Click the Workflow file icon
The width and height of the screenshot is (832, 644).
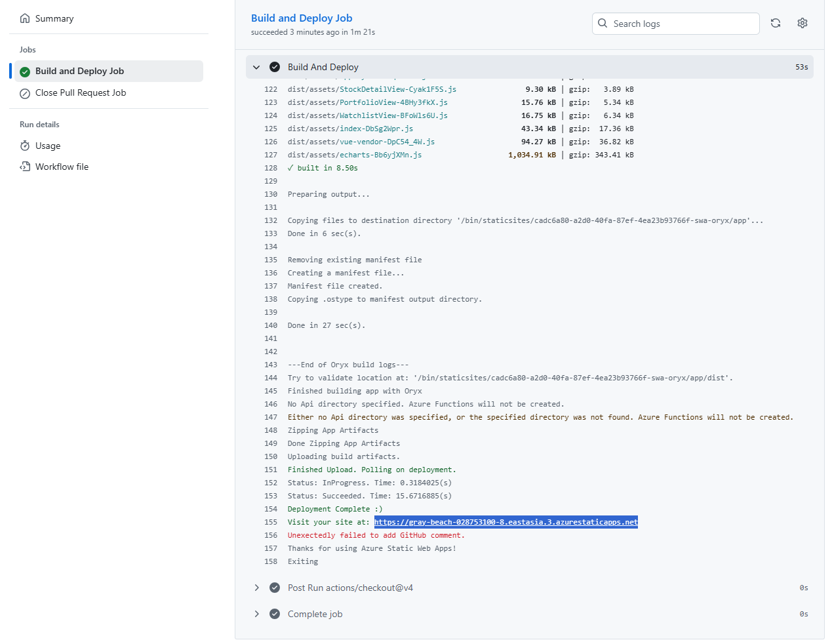point(25,167)
